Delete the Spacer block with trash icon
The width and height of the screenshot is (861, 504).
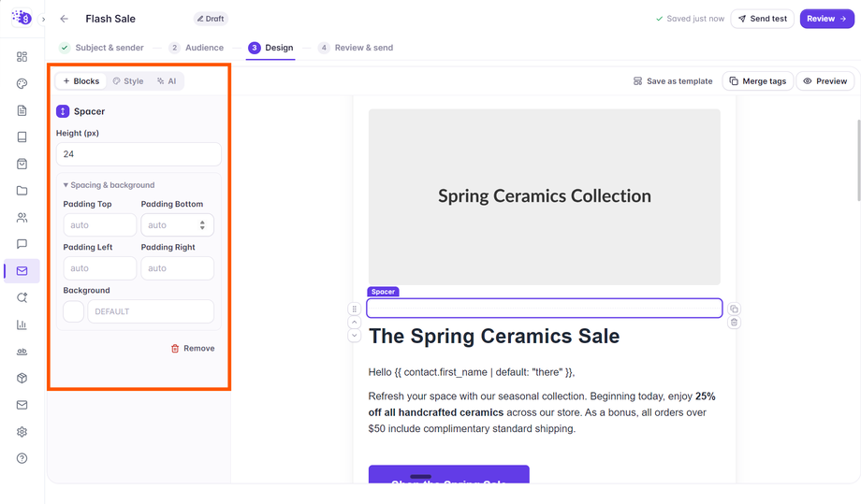click(734, 323)
